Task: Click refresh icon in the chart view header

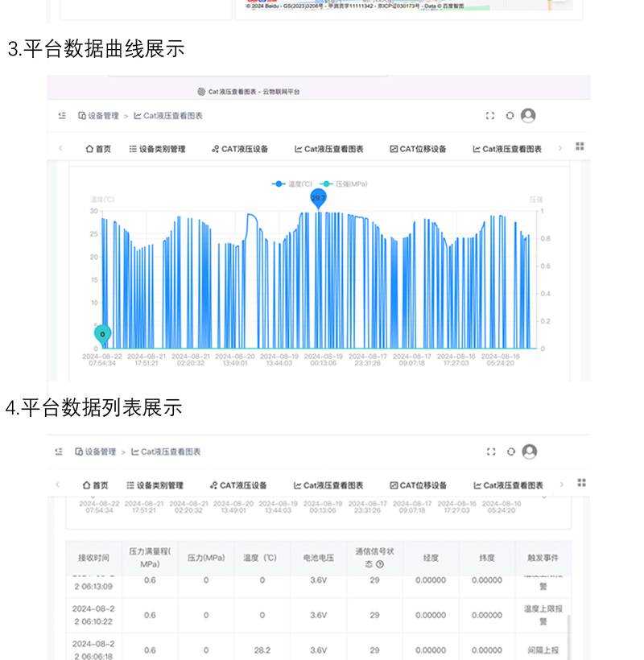Action: tap(510, 116)
